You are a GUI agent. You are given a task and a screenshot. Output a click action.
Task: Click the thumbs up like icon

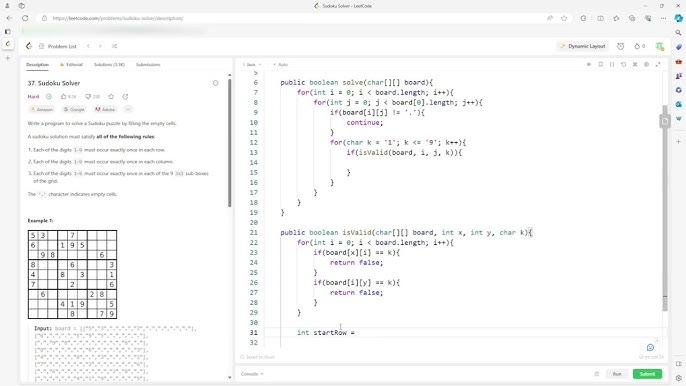(63, 96)
